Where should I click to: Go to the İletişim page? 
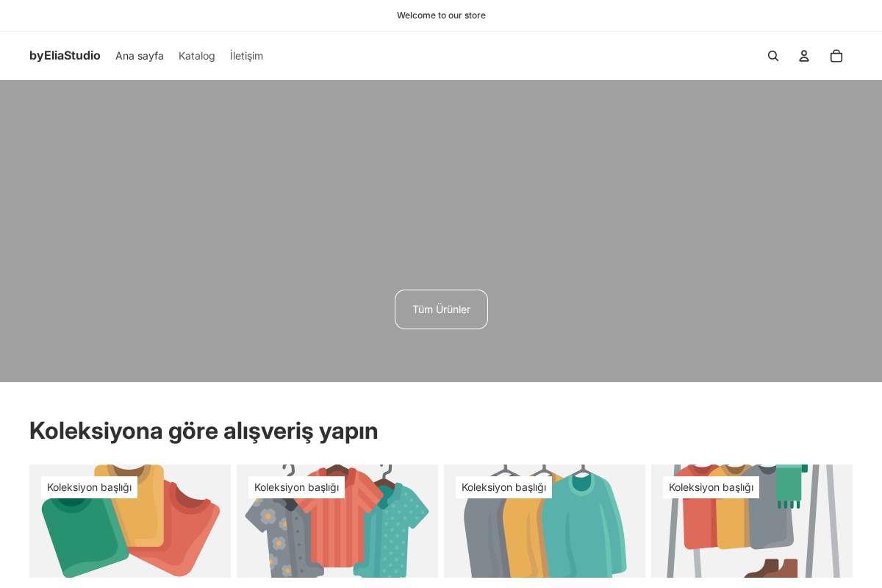pyautogui.click(x=246, y=55)
